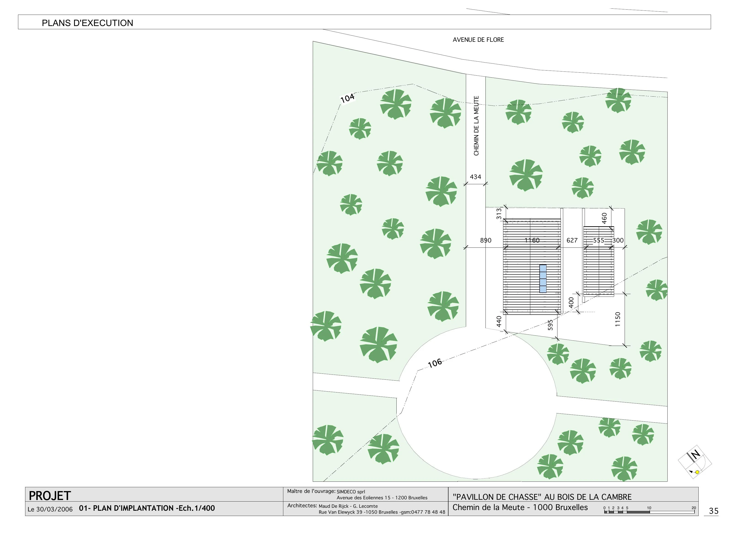Click the 627 dimension value
Image resolution: width=756 pixels, height=534 pixels.
coord(572,240)
